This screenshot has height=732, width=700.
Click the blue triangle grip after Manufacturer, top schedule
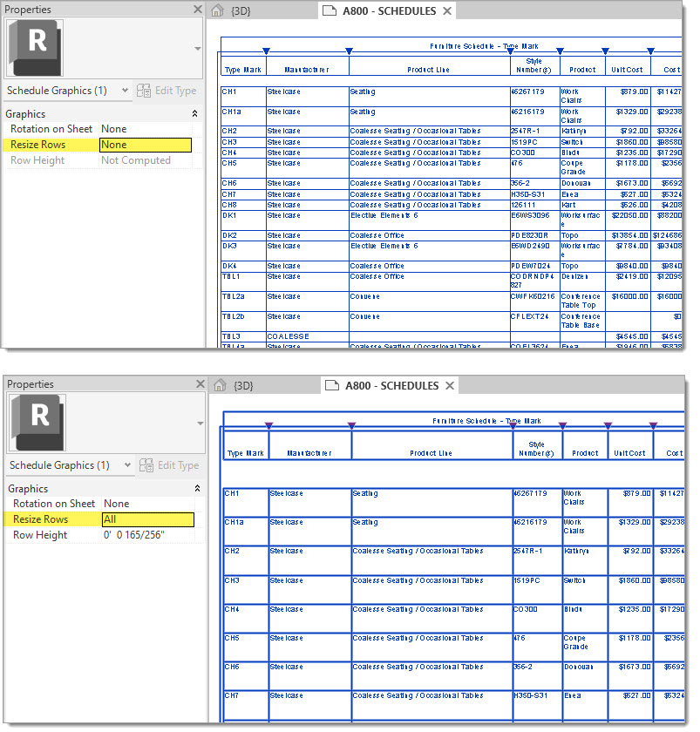pyautogui.click(x=349, y=51)
